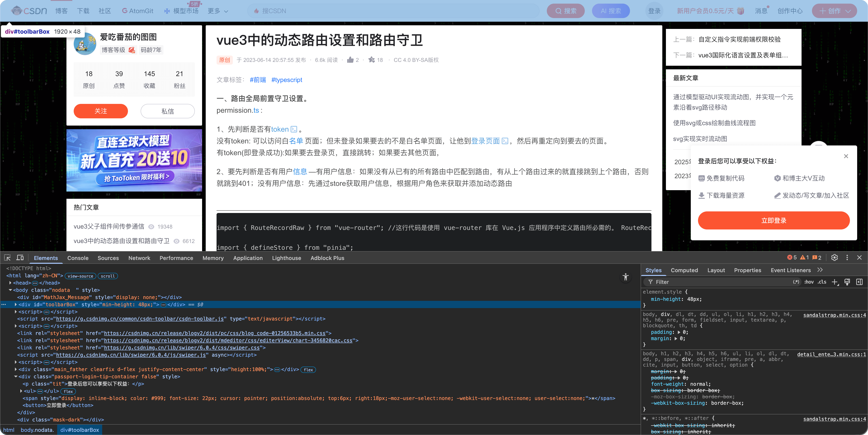Toggle the device toolbar emulation icon
The image size is (868, 435).
tap(20, 257)
